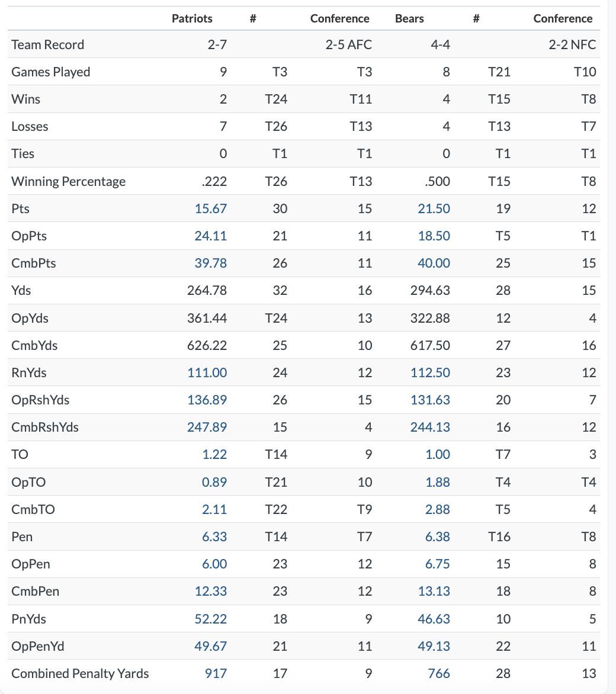This screenshot has height=694, width=616.
Task: Click the Bears Pts link 21.50
Action: pyautogui.click(x=434, y=208)
